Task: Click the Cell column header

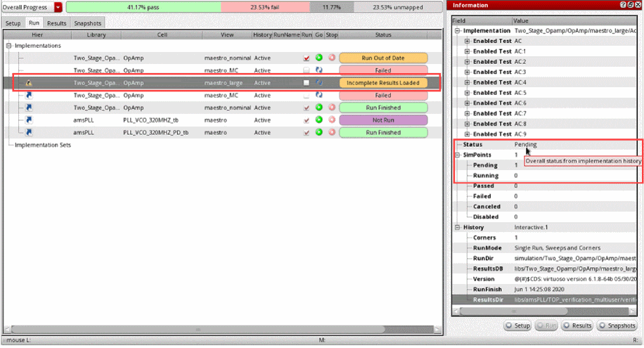Action: coord(162,35)
